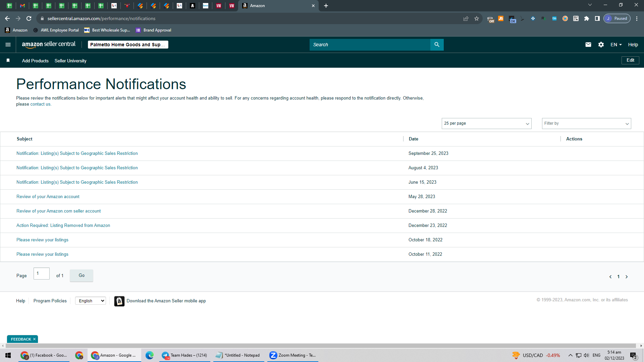The width and height of the screenshot is (644, 362).
Task: Click browser back arrow
Action: (x=7, y=18)
